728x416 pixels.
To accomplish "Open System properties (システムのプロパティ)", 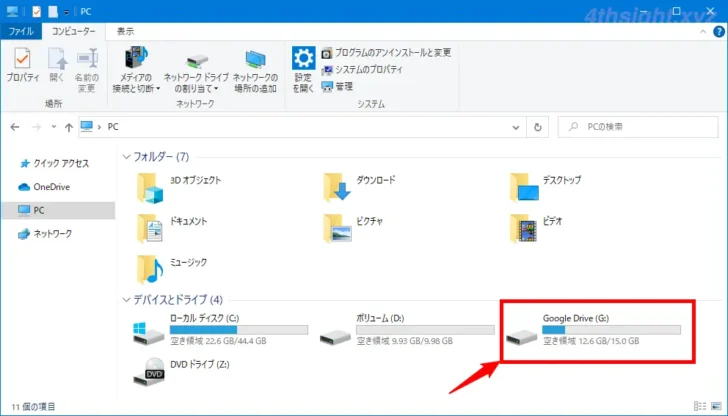I will point(362,70).
